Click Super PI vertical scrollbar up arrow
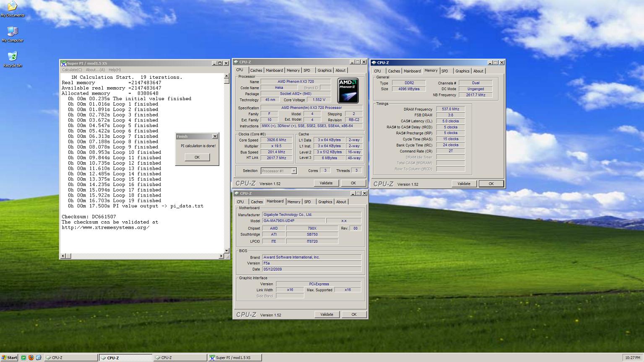Image resolution: width=644 pixels, height=362 pixels. (227, 76)
